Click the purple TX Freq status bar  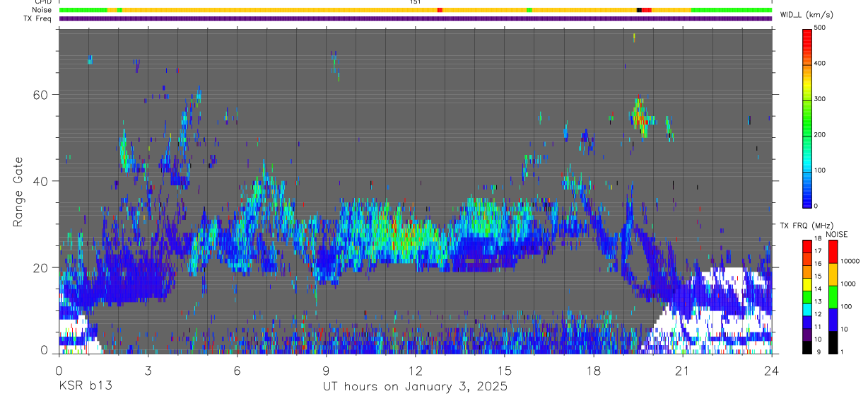click(416, 18)
